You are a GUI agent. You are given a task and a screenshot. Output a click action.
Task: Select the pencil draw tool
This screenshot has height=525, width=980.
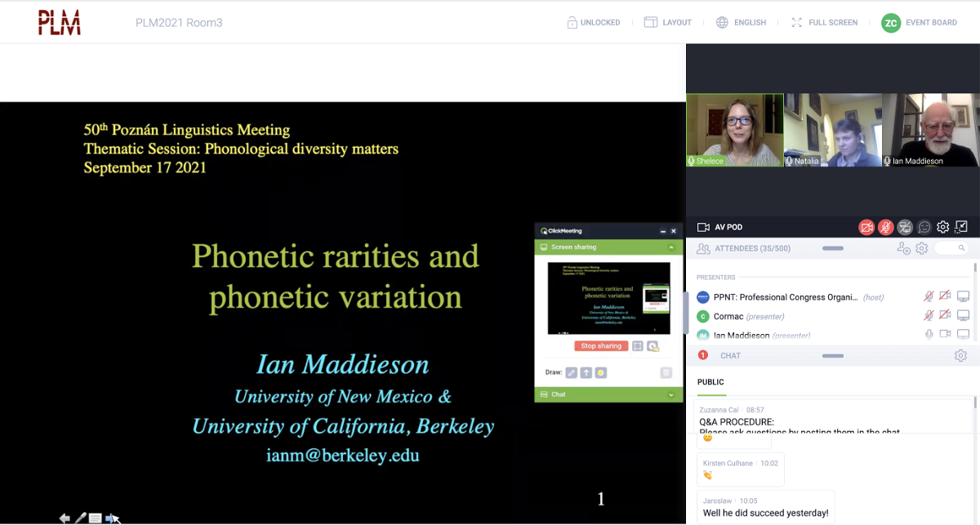coord(572,372)
